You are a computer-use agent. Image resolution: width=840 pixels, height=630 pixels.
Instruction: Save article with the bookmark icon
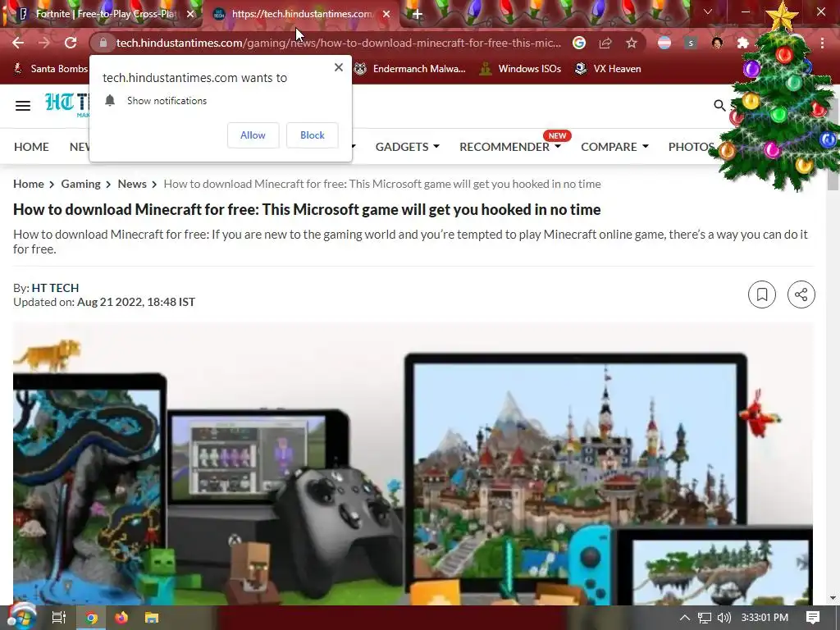762,294
